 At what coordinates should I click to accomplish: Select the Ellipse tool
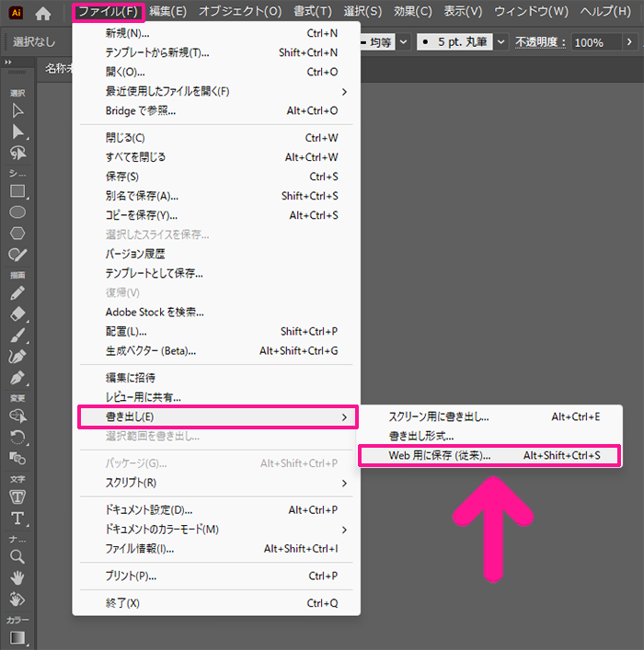(x=17, y=212)
